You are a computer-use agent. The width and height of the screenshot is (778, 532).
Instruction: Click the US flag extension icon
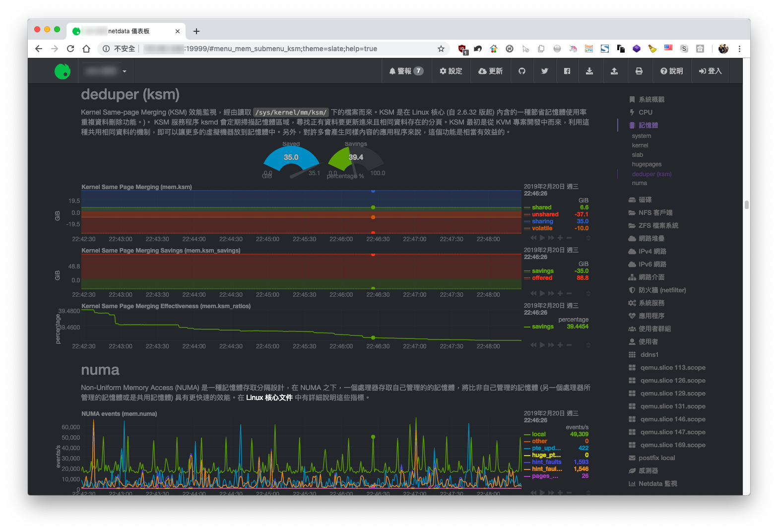click(x=668, y=48)
